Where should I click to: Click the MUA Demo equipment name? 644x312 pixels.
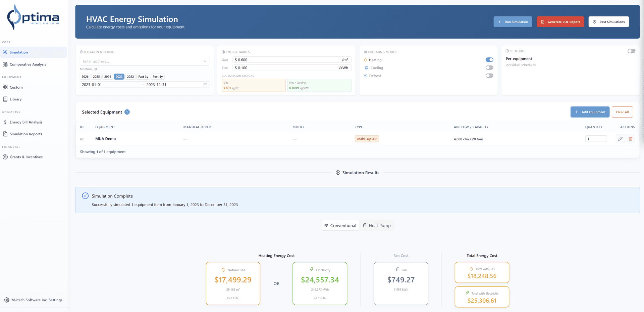pyautogui.click(x=105, y=139)
